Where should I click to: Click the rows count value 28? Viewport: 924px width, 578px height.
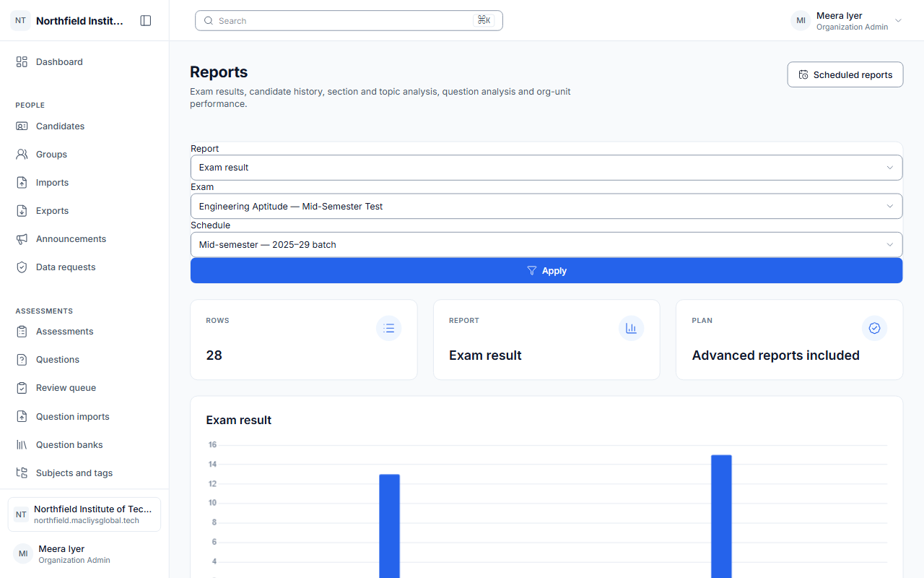point(214,355)
